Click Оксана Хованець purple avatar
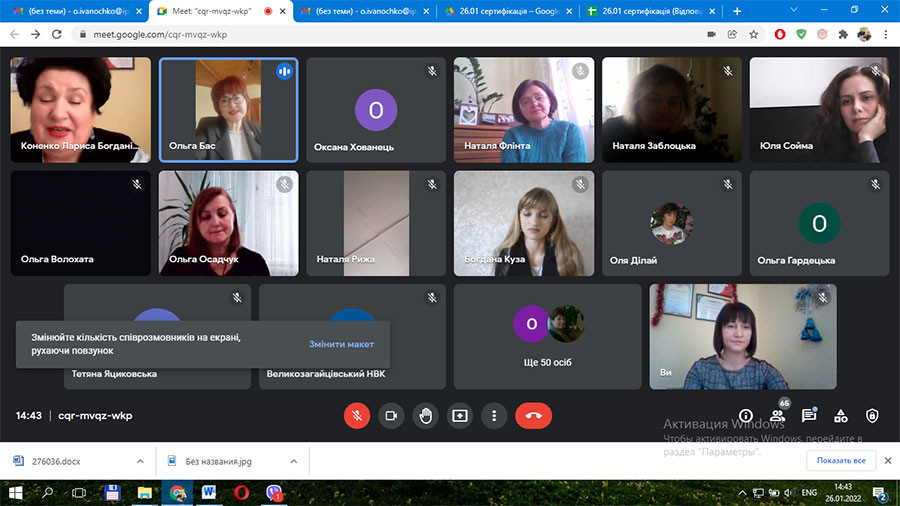 (x=375, y=110)
